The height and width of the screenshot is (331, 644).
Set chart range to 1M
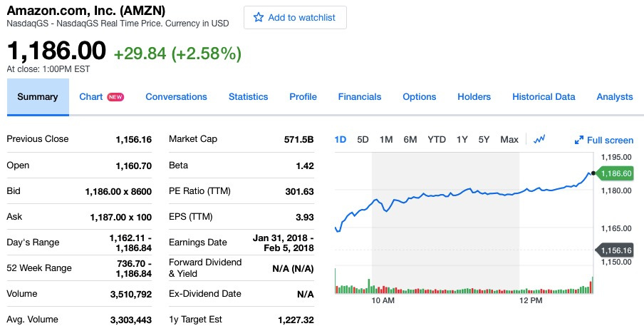(386, 139)
